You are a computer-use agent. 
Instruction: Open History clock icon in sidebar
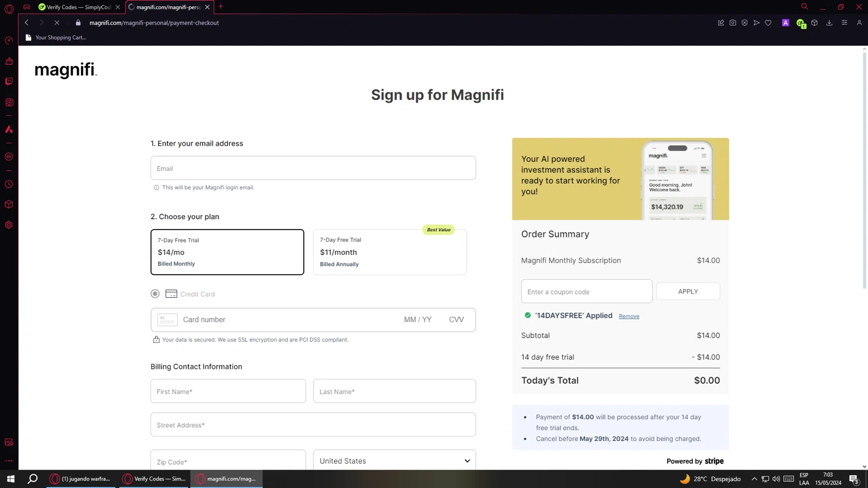(x=9, y=184)
